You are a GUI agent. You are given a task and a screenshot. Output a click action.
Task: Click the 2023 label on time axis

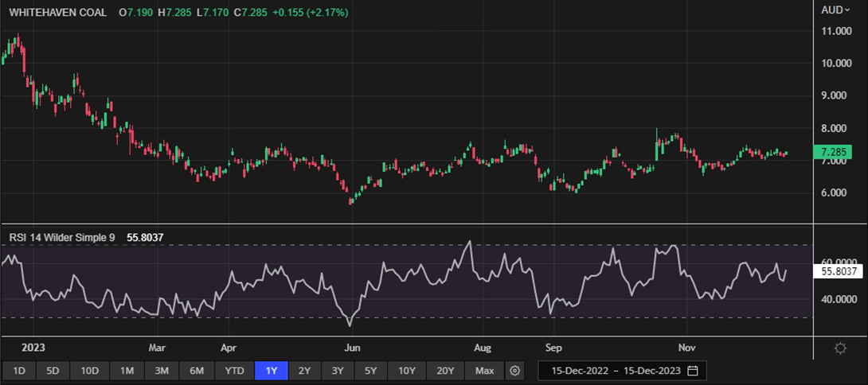click(x=33, y=348)
